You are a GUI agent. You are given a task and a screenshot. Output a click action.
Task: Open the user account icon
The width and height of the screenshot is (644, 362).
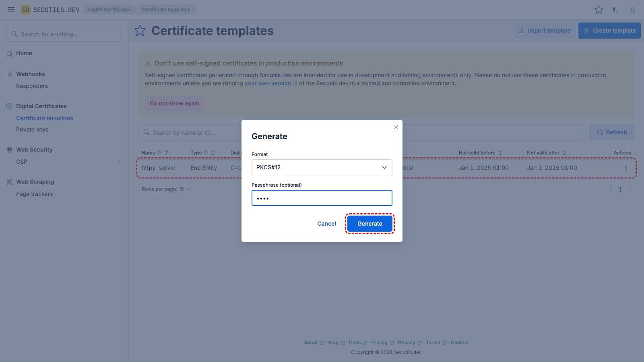click(633, 10)
